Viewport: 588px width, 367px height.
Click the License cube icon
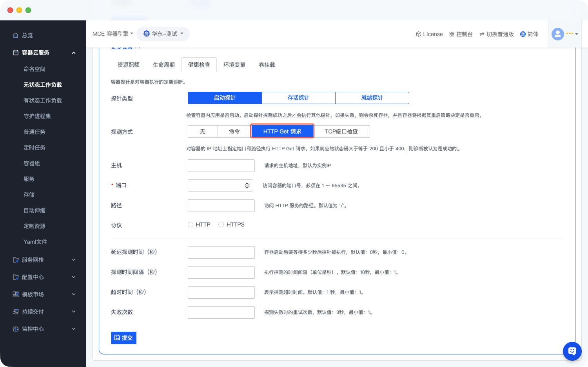click(418, 34)
